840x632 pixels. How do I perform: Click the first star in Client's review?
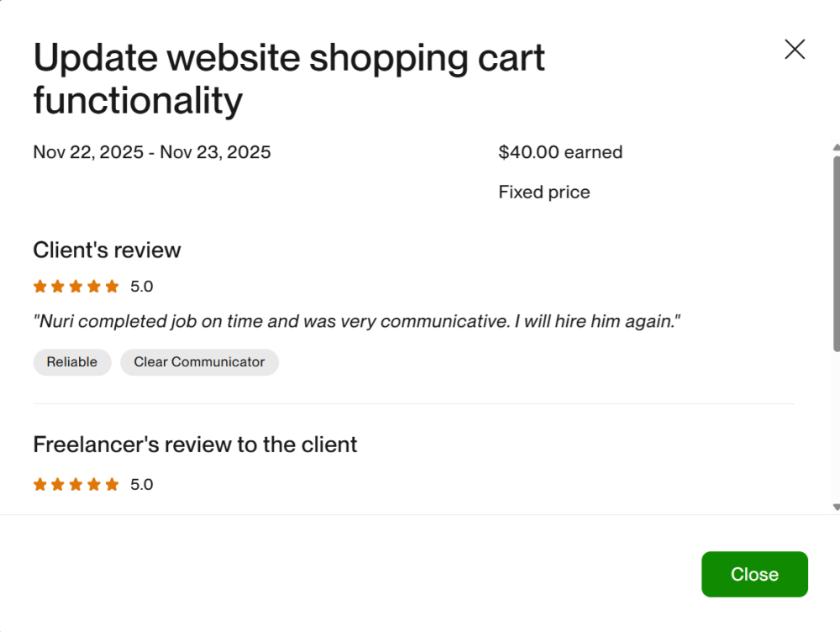[39, 287]
